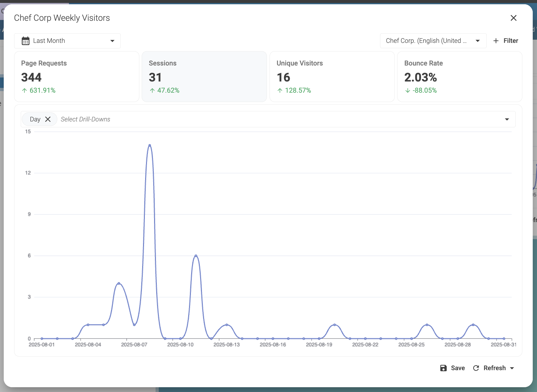Screen dimensions: 537x392
Task: Click the circular Refresh arrow icon
Action: tap(476, 368)
